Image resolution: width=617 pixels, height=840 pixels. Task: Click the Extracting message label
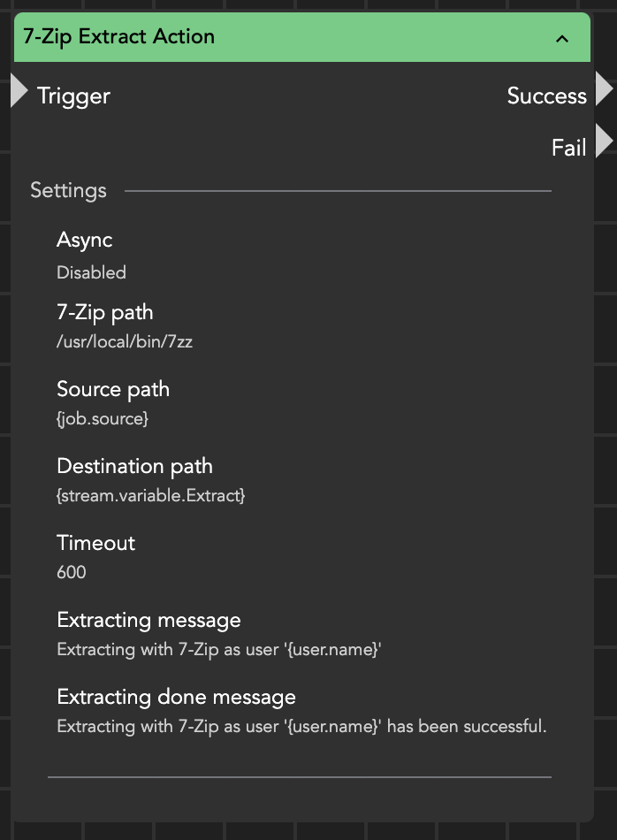coord(149,620)
